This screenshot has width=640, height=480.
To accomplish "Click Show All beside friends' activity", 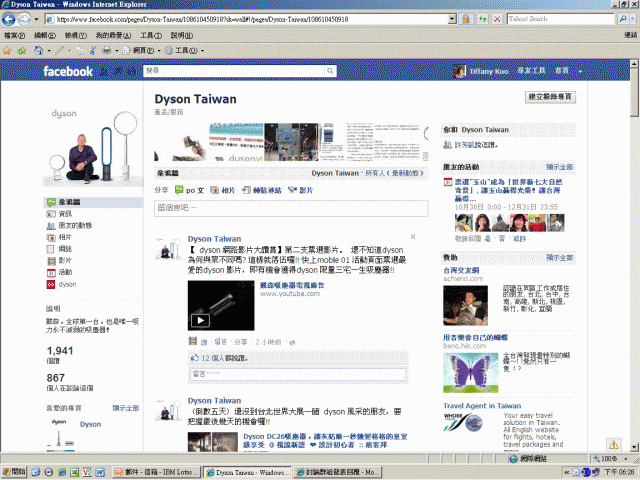I will pyautogui.click(x=560, y=167).
